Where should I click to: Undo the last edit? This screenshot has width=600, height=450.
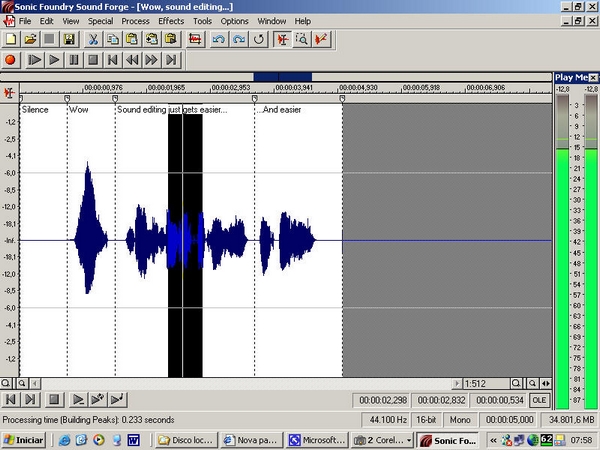click(219, 39)
